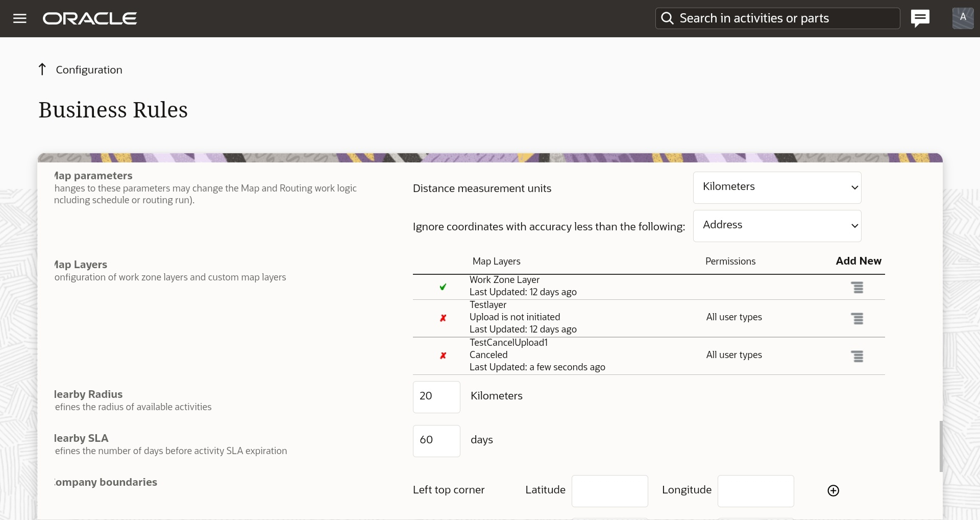
Task: Click the red X status on Testlayer
Action: (x=443, y=318)
